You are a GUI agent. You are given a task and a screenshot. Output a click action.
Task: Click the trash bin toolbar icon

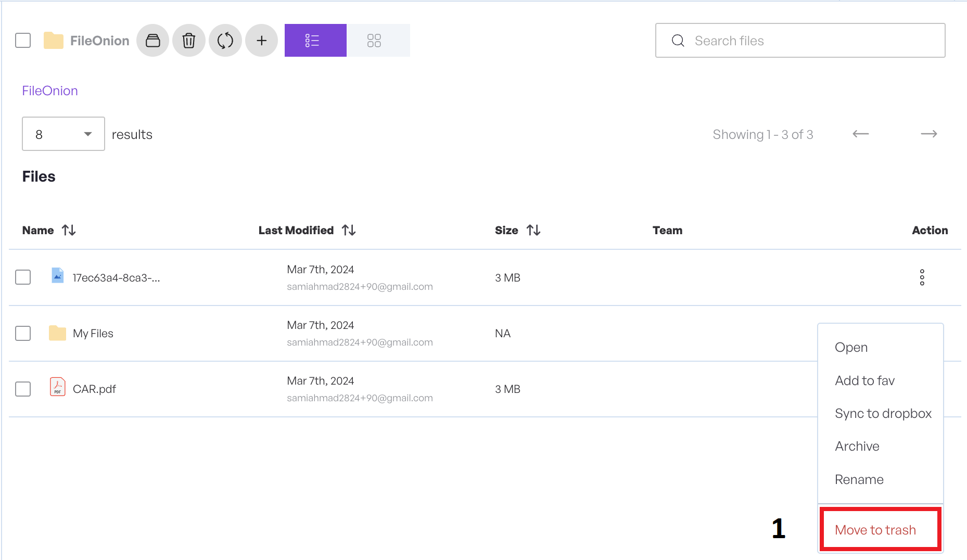[x=189, y=41]
